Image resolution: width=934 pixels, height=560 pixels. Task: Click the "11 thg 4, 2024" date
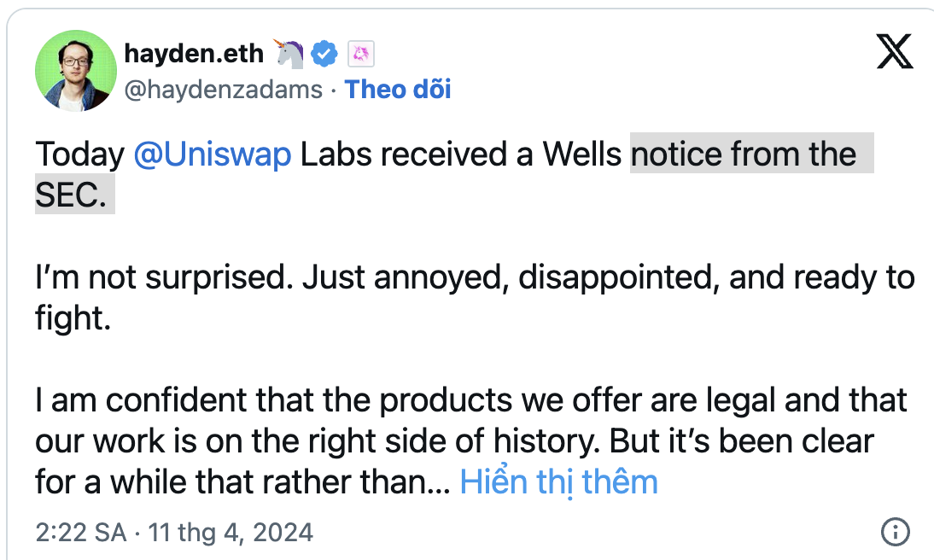[x=231, y=534]
